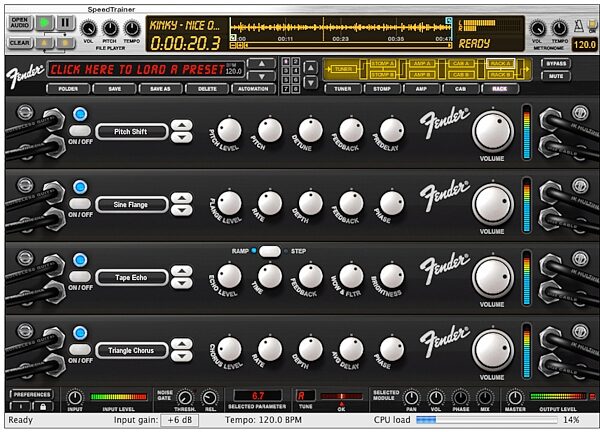The width and height of the screenshot is (600, 432).
Task: Click the preset up arrow button
Action: point(261,64)
